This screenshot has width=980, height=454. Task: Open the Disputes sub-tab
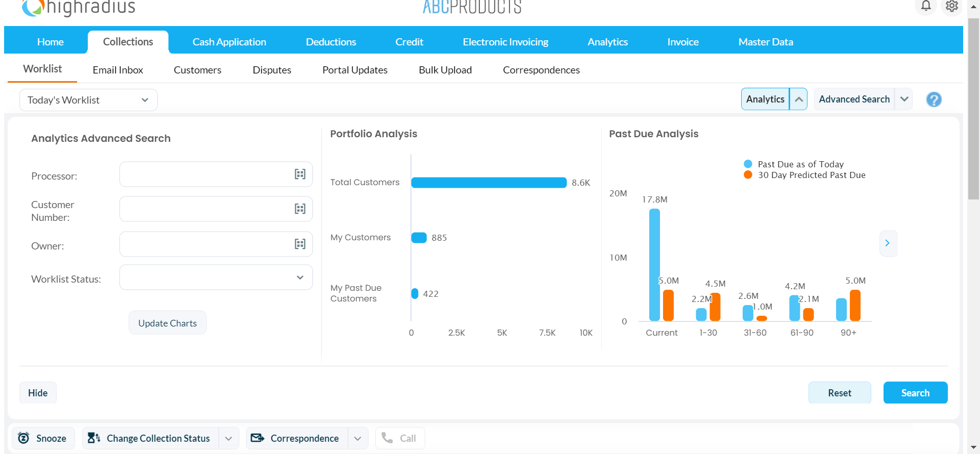point(272,70)
